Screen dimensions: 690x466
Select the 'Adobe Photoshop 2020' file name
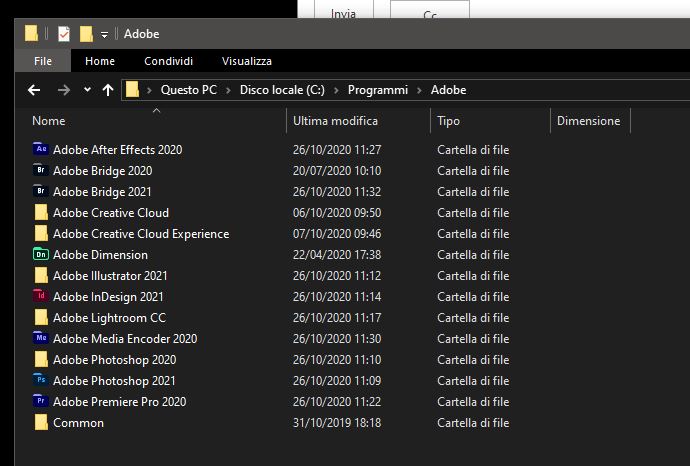pyautogui.click(x=114, y=360)
